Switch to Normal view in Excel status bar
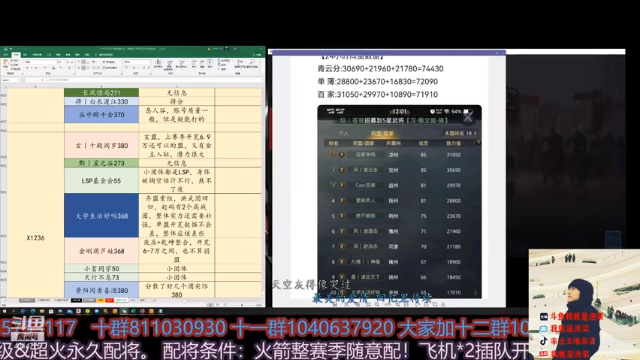Screen dimensions: 640x360 pyautogui.click(x=210, y=305)
